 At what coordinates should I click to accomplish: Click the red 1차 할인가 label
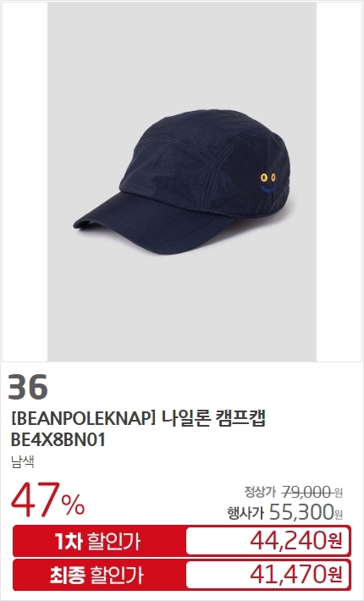[x=98, y=541]
